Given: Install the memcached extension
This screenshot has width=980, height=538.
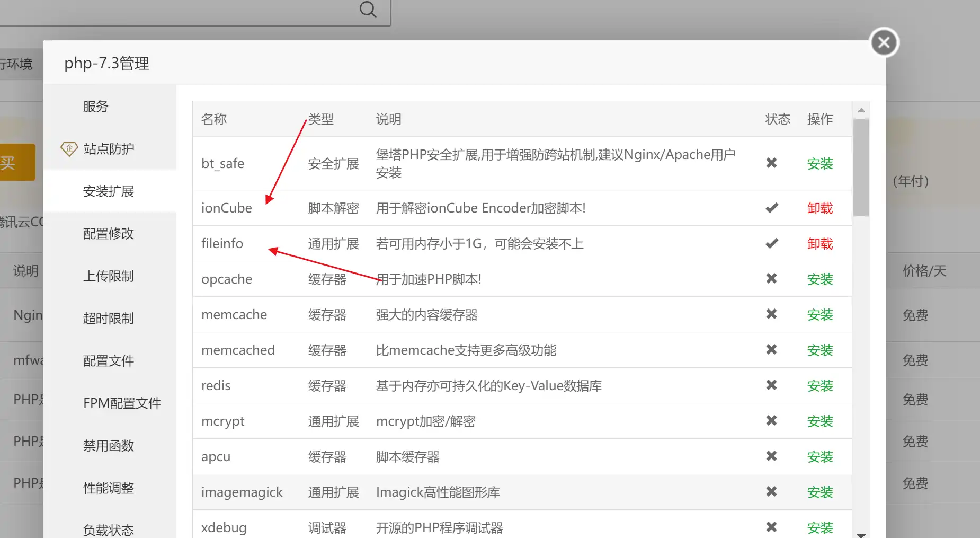Looking at the screenshot, I should (x=820, y=350).
